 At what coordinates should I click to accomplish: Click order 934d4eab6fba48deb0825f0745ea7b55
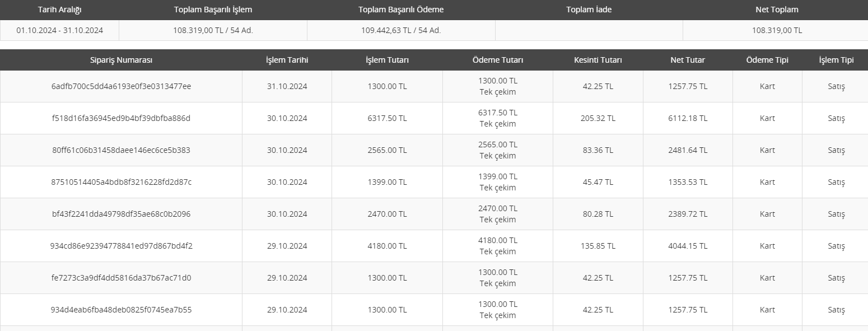(121, 310)
